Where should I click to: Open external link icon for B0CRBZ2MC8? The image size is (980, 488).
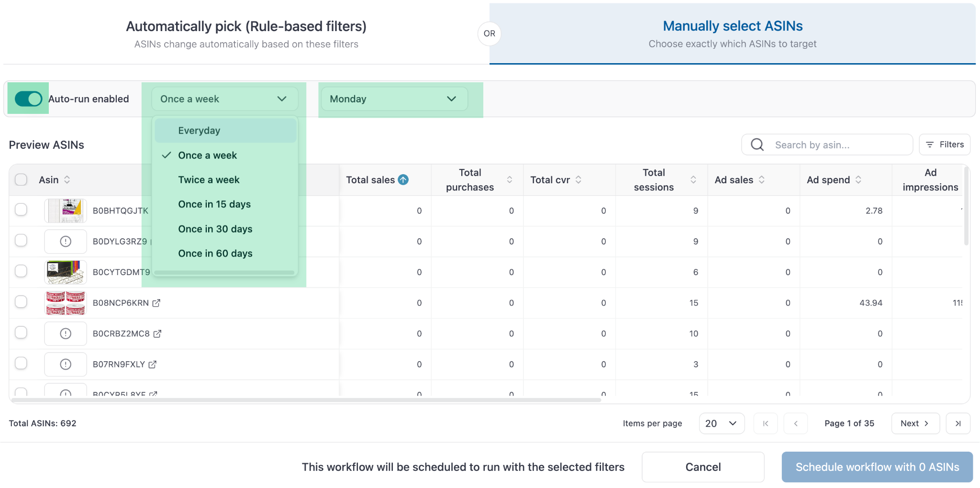click(x=157, y=333)
